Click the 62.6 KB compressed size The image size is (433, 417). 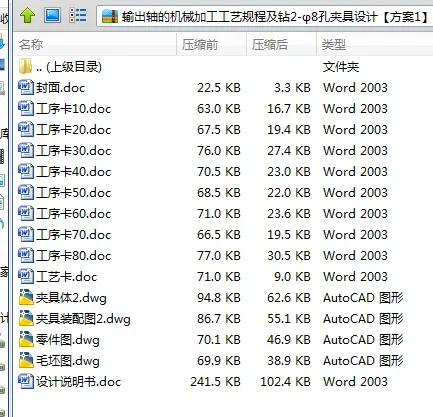point(289,298)
